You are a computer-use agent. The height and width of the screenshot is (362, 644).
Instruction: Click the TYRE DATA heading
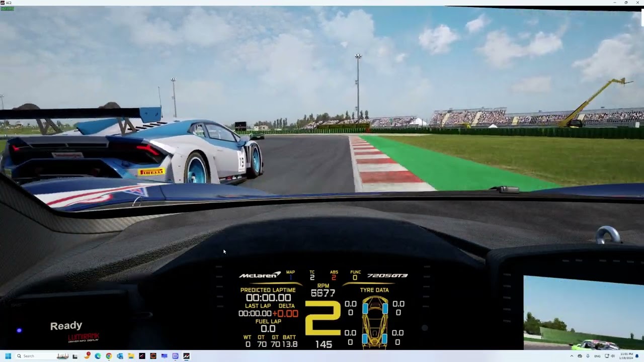coord(374,290)
